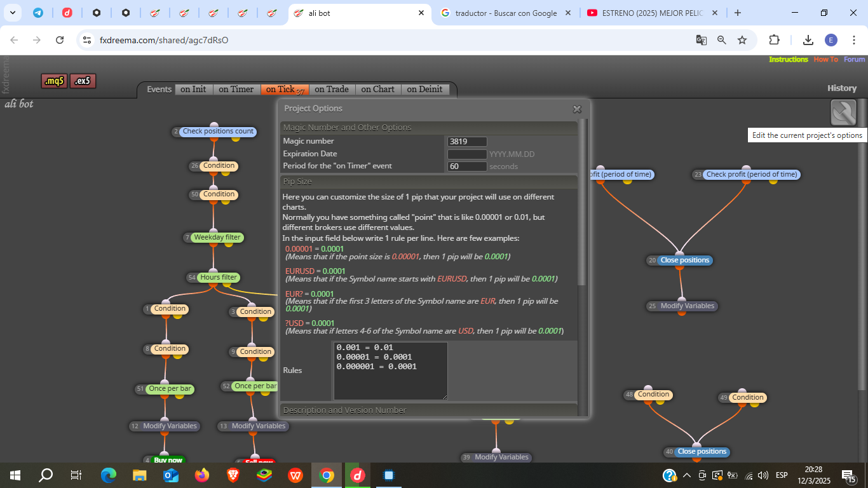Image resolution: width=868 pixels, height=488 pixels.
Task: Expand Description and Version Number section
Action: (x=429, y=410)
